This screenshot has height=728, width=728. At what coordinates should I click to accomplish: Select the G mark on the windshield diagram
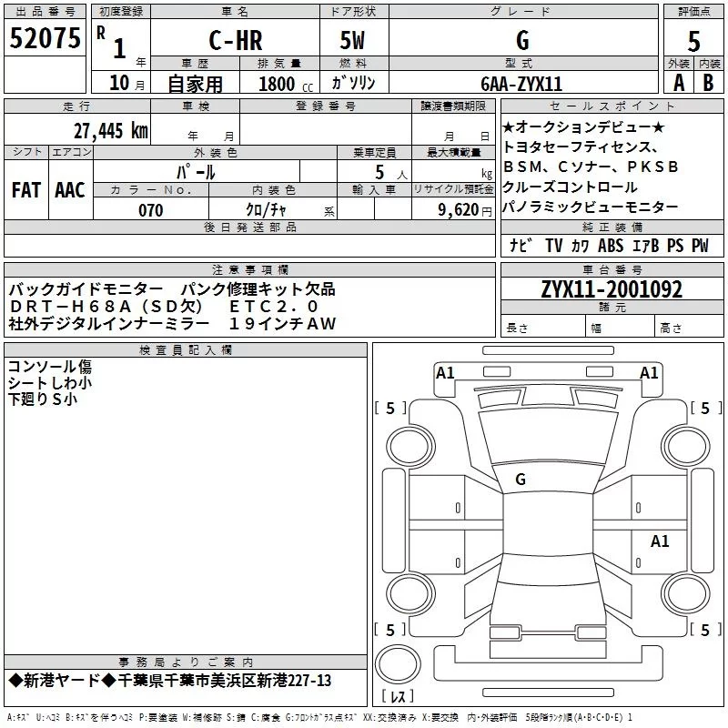(521, 480)
